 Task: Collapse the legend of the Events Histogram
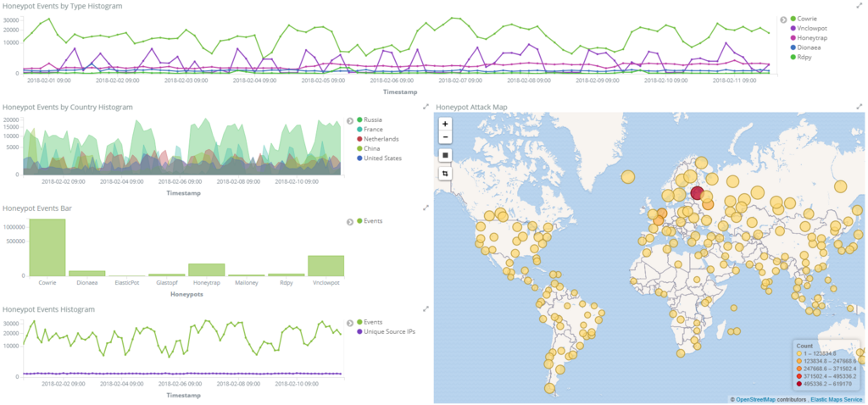pos(350,323)
